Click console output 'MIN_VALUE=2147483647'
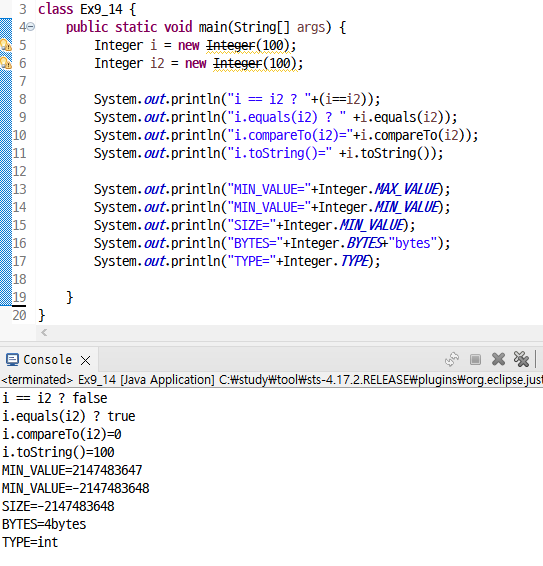This screenshot has width=543, height=566. (72, 470)
